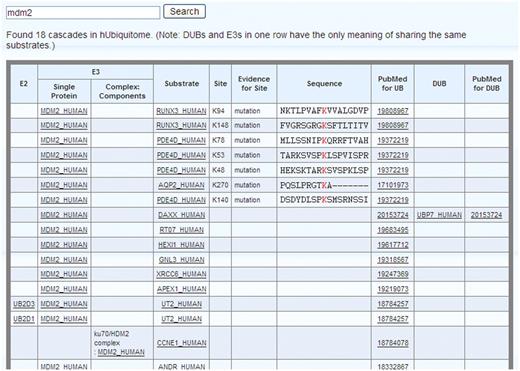The width and height of the screenshot is (520, 371).
Task: Open PubMed reference 18784078
Action: tap(393, 343)
